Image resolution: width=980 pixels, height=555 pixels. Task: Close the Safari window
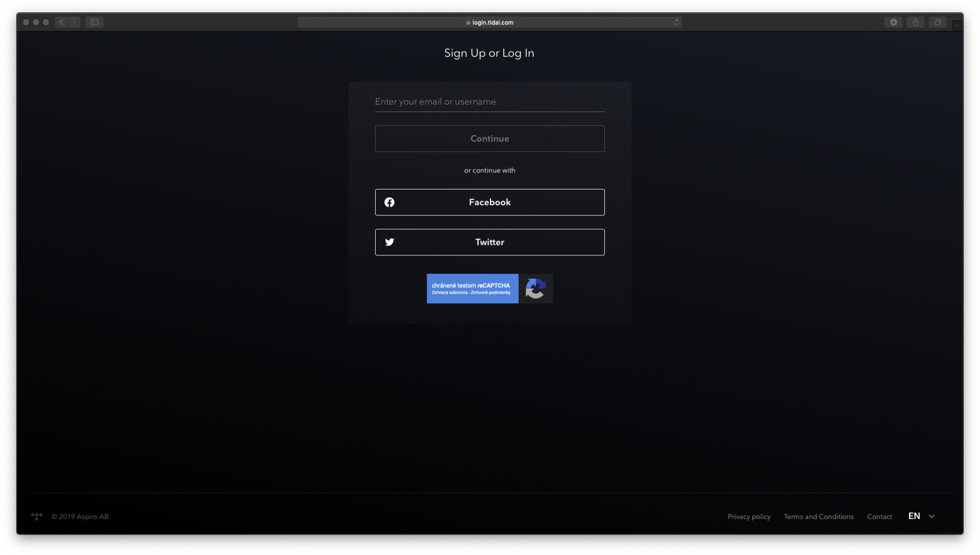26,22
